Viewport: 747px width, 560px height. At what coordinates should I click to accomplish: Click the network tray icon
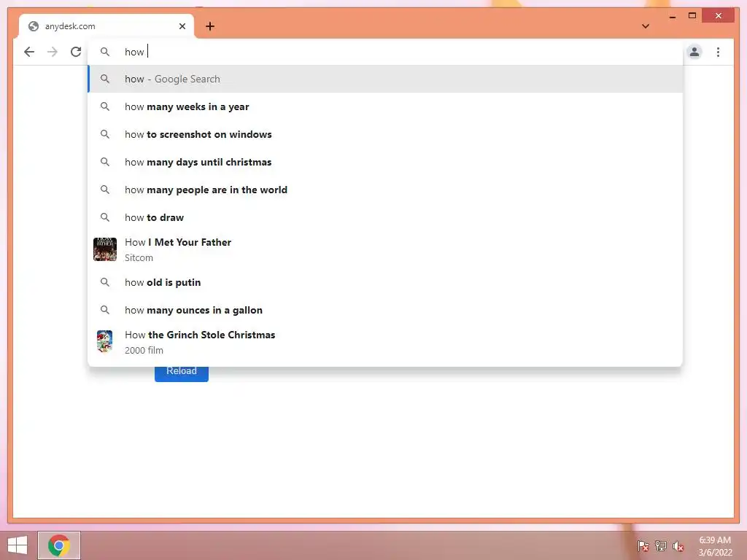[661, 546]
